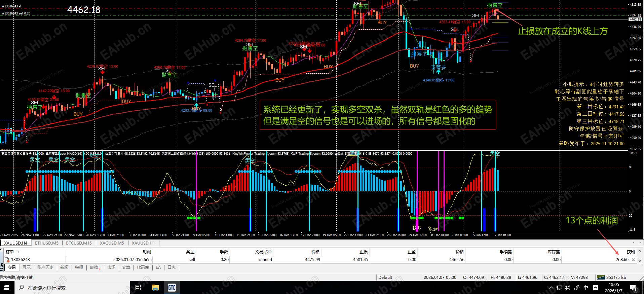
Task: Close order 13036243 with the X button
Action: pyautogui.click(x=633, y=260)
